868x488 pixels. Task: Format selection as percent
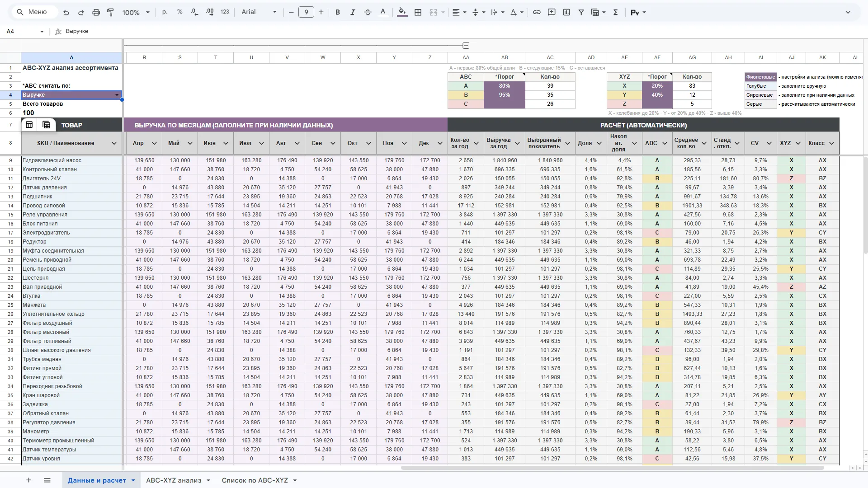point(179,12)
